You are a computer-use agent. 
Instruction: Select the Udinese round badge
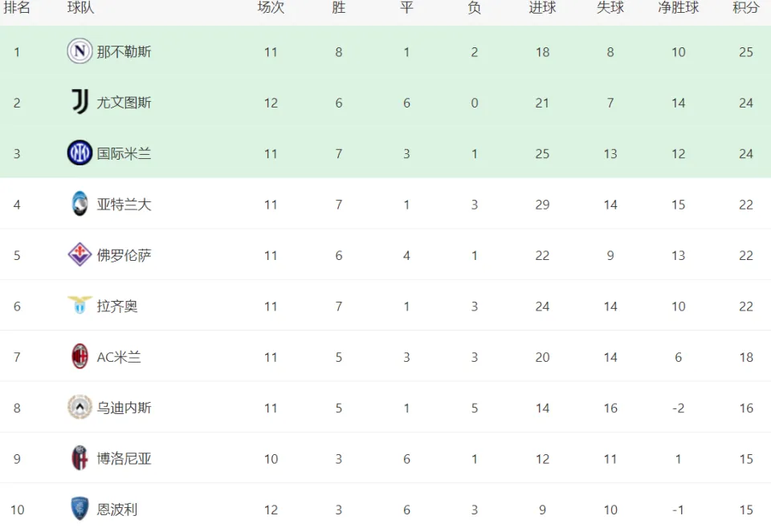pyautogui.click(x=80, y=407)
